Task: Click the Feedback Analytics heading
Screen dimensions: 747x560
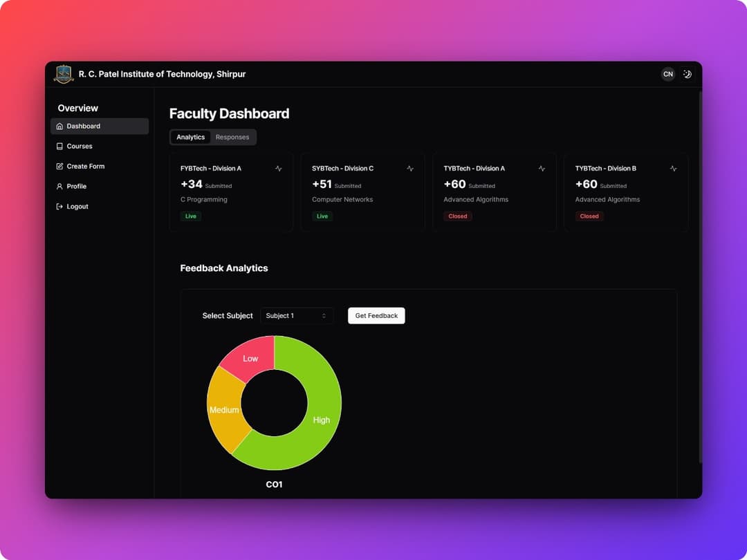Action: (224, 268)
